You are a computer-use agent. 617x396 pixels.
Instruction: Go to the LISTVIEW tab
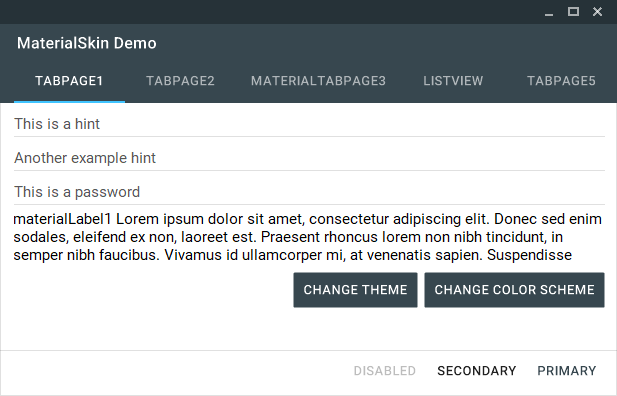coord(453,81)
